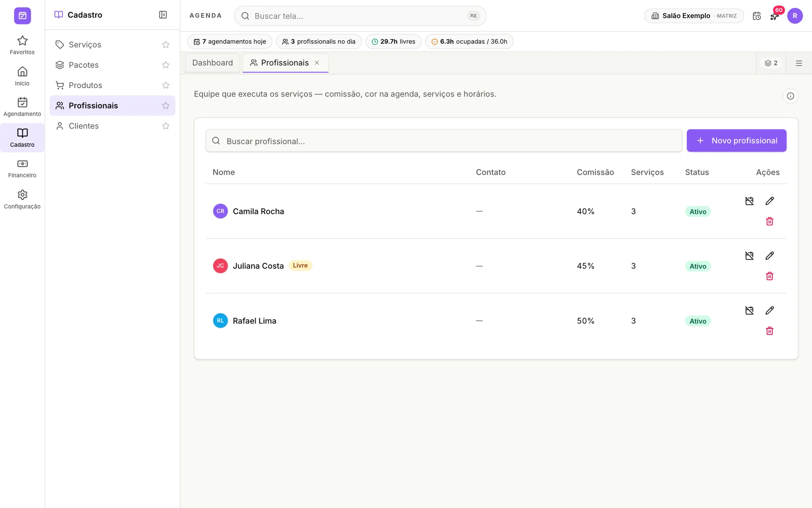Switch to the Dashboard tab
The width and height of the screenshot is (812, 508).
coord(212,63)
